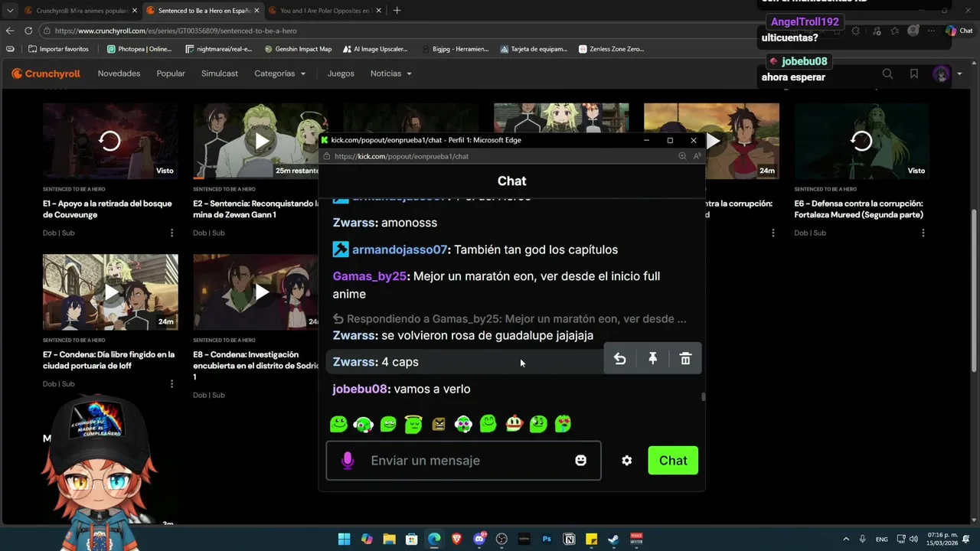Select the Crunchyroll address bar URL

pos(175,31)
